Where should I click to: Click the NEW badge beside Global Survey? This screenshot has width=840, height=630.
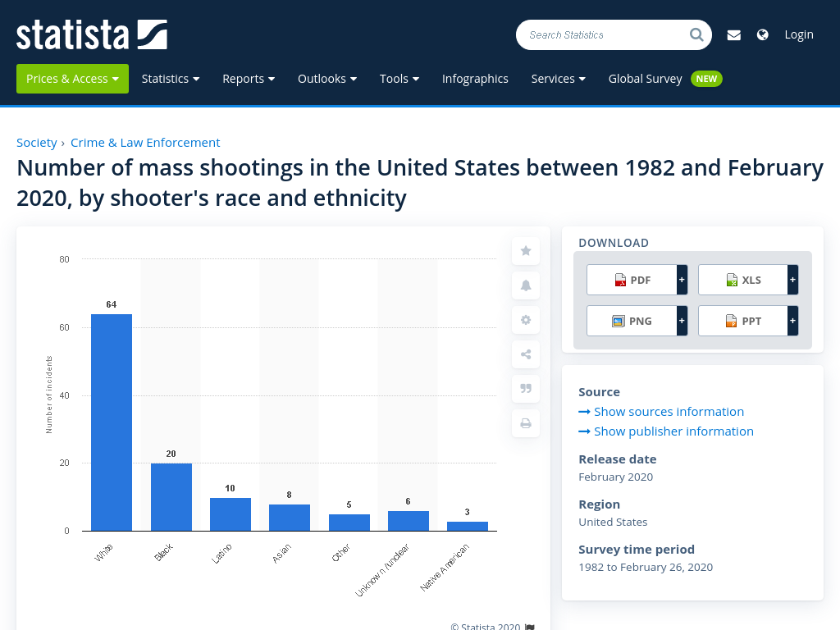click(x=706, y=79)
